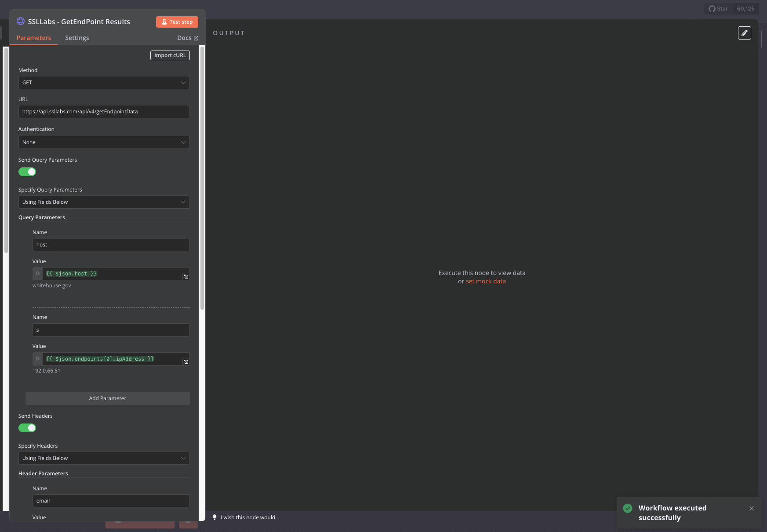The width and height of the screenshot is (767, 532).
Task: Click the resolved value whitehouse.gov
Action: [52, 286]
